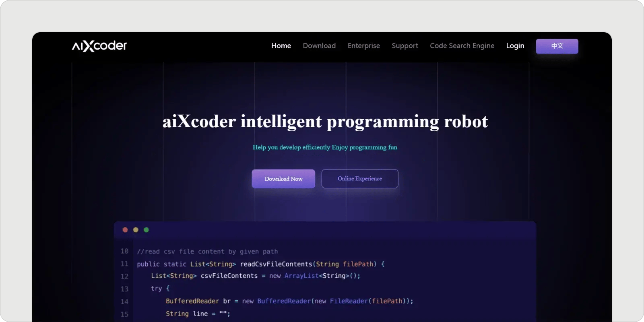The width and height of the screenshot is (644, 322).
Task: Click line number 11 in code gutter
Action: tap(124, 264)
